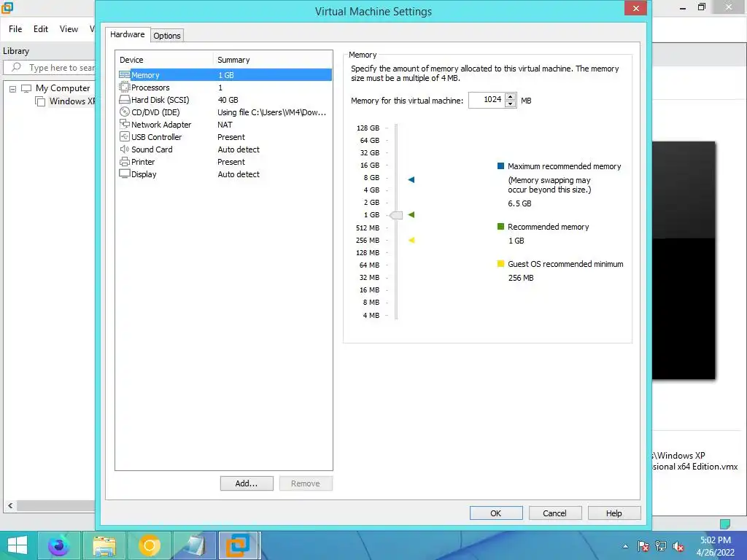Select the Network Adapter icon
Screen dimensions: 747x560
point(124,124)
